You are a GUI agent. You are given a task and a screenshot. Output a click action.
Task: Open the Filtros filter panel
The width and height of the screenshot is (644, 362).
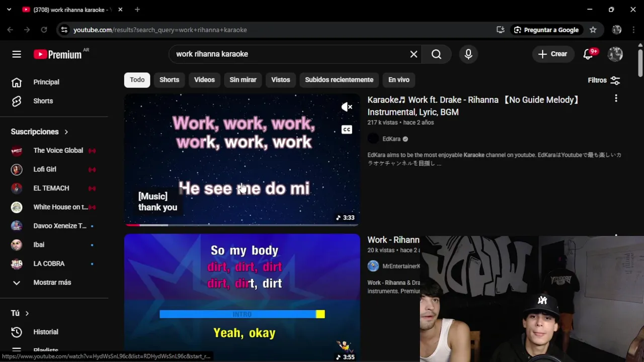tap(604, 80)
